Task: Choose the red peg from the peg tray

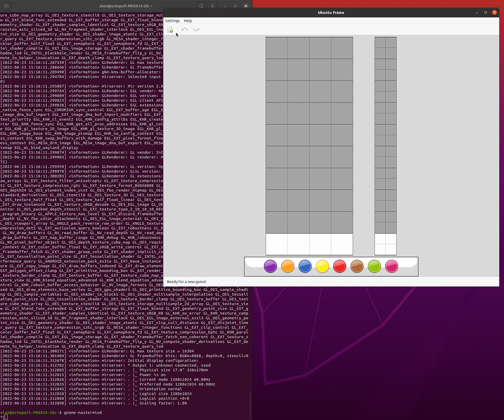Action: (x=339, y=267)
